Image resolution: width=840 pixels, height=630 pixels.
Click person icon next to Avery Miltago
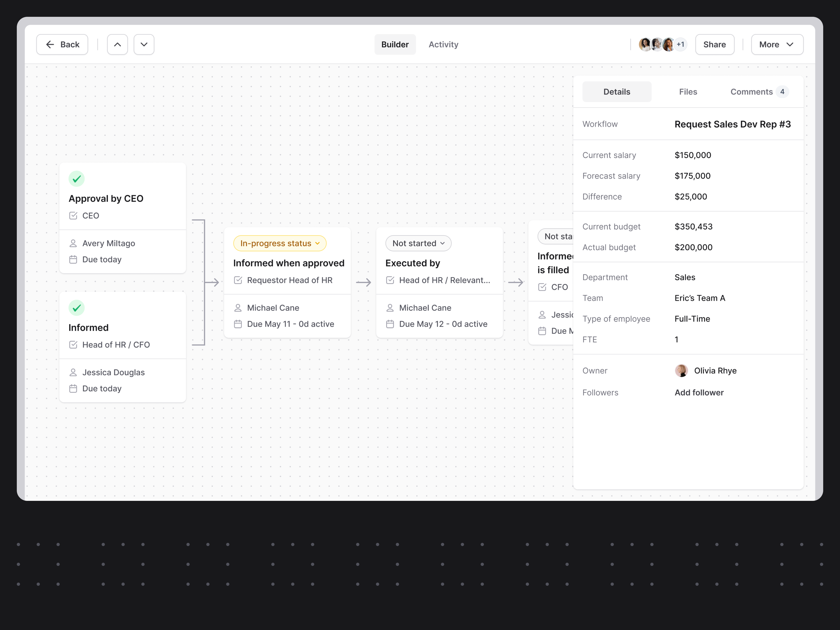click(x=73, y=243)
